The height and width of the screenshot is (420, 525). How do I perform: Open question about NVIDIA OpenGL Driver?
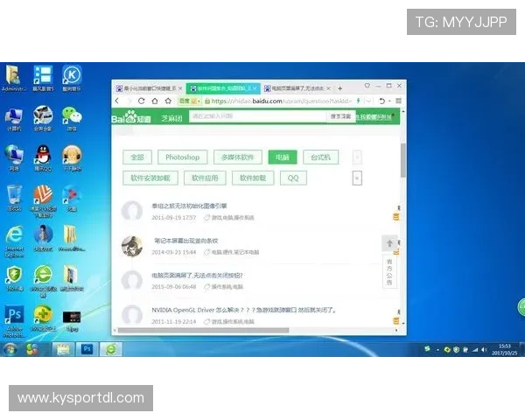tap(244, 310)
